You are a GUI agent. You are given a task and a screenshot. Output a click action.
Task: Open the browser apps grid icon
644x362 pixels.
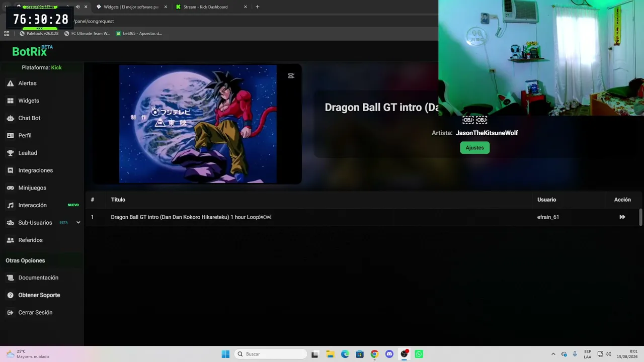point(7,34)
